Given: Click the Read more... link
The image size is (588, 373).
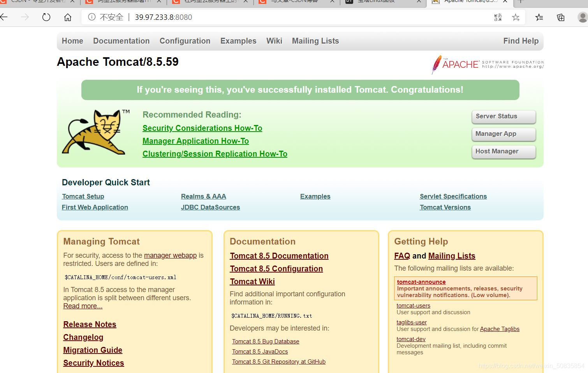Looking at the screenshot, I should coord(83,306).
